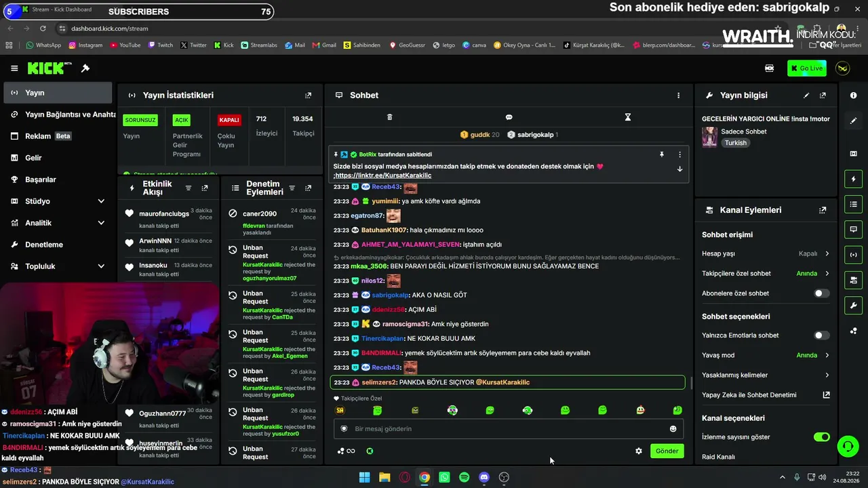Screen dimensions: 868x488
Task: Open Başarılar in the sidebar
Action: coord(57,180)
